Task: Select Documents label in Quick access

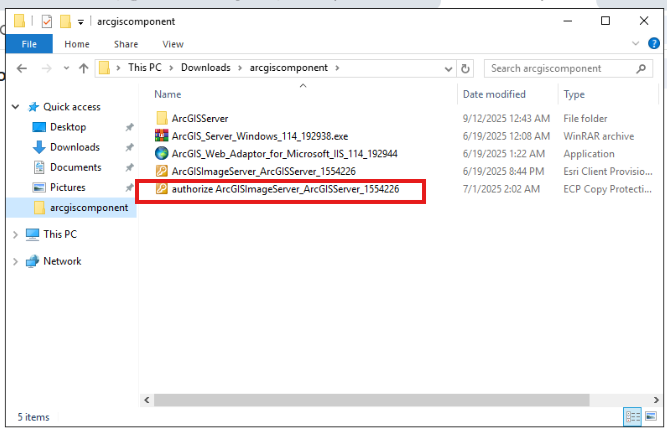Action: pyautogui.click(x=76, y=167)
